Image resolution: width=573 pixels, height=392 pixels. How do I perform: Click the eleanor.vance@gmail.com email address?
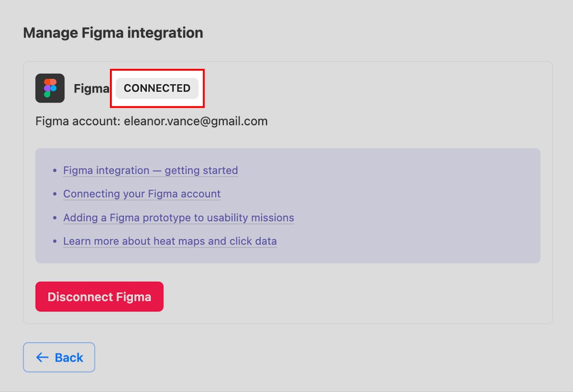point(196,121)
